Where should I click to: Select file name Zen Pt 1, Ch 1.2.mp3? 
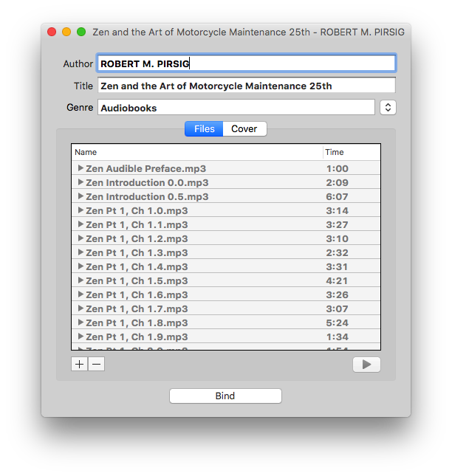[x=137, y=238]
